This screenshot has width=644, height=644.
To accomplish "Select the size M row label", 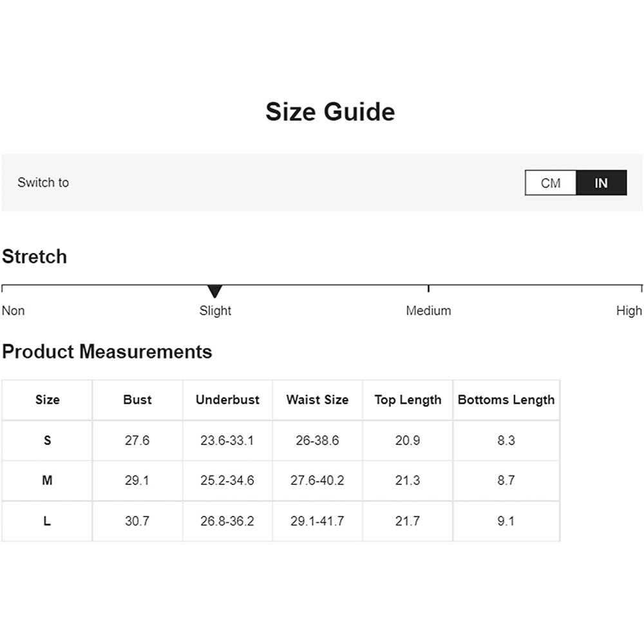I will [47, 480].
